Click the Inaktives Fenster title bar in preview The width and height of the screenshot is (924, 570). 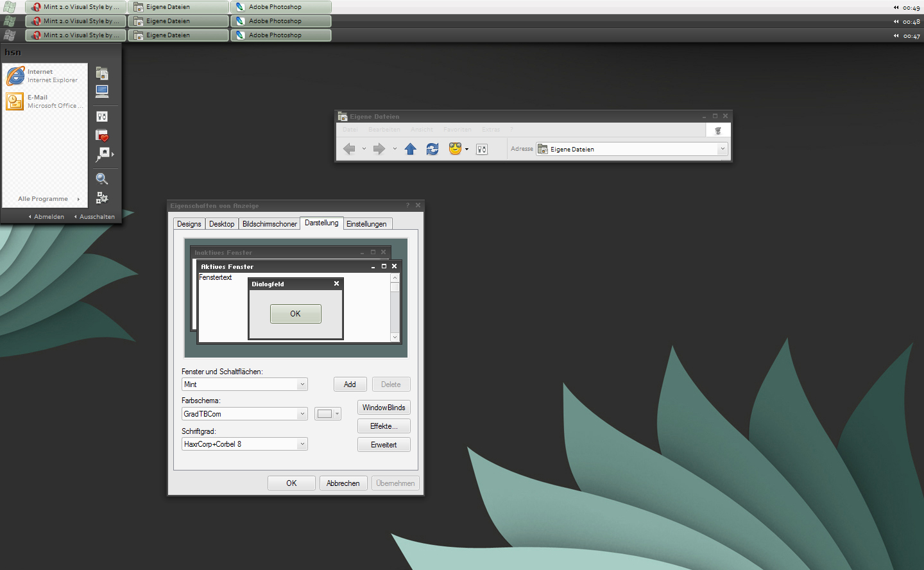tap(290, 252)
